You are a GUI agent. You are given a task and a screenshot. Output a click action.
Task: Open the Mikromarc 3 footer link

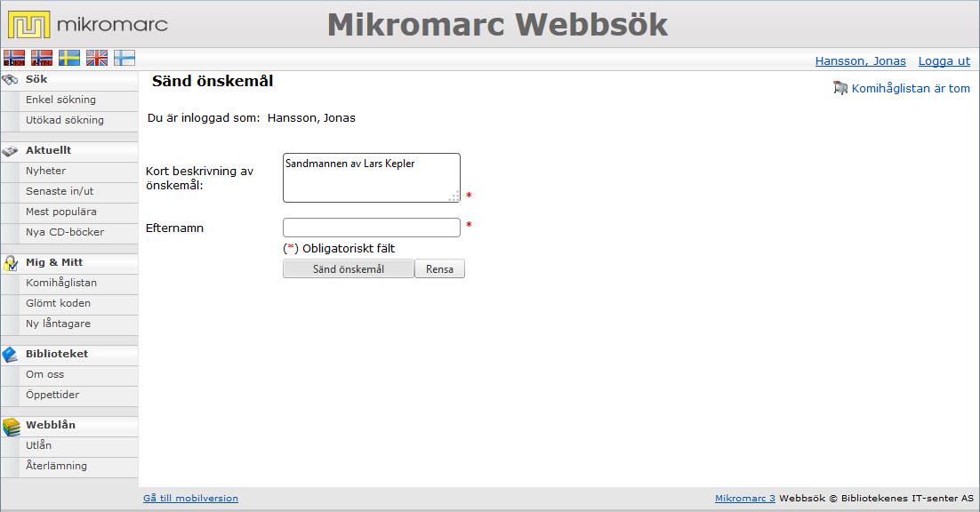point(745,499)
